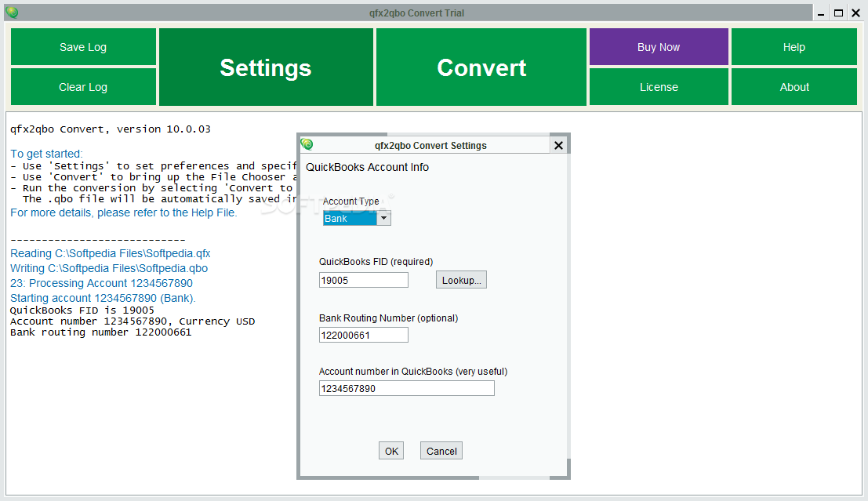Maximize the qfx2qbo Convert Trial window
This screenshot has width=868, height=501.
tap(839, 13)
